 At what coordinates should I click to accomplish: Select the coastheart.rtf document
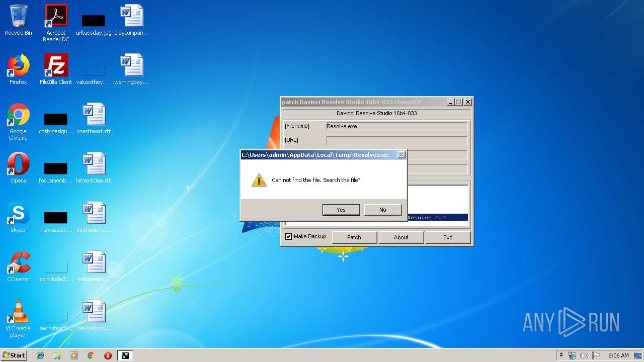[x=94, y=119]
